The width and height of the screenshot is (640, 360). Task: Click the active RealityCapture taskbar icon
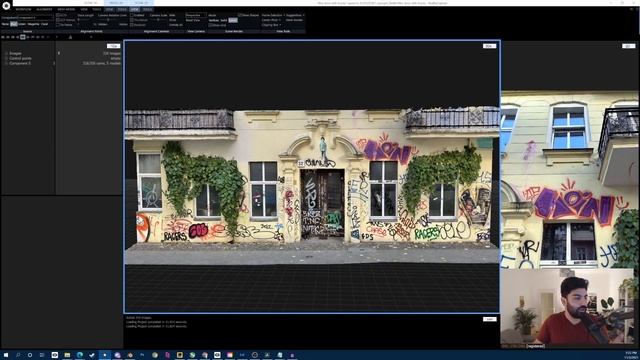tap(104, 355)
